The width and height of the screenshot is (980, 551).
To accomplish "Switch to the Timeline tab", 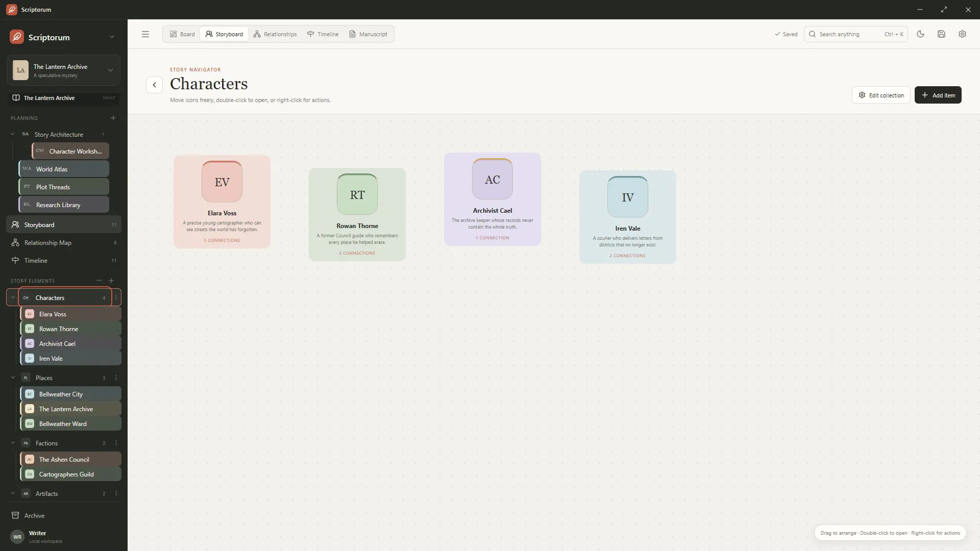I will click(x=323, y=34).
